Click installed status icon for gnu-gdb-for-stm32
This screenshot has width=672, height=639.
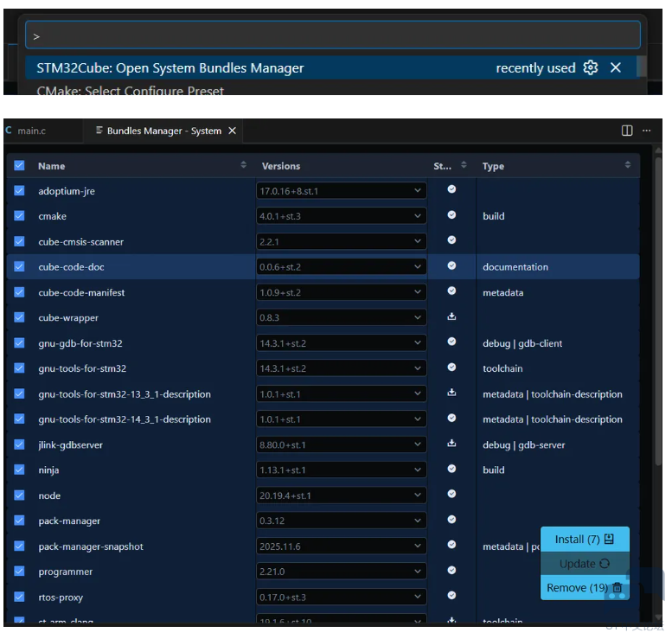click(451, 342)
